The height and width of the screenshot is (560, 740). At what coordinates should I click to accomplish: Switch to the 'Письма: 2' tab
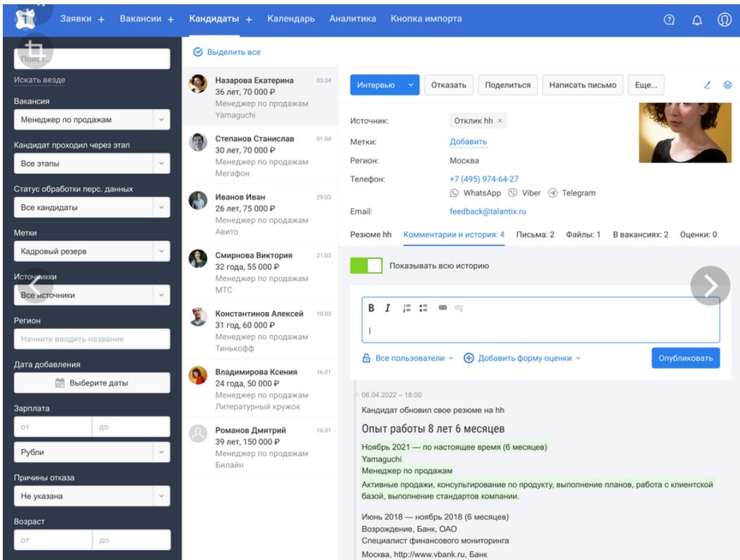(535, 235)
